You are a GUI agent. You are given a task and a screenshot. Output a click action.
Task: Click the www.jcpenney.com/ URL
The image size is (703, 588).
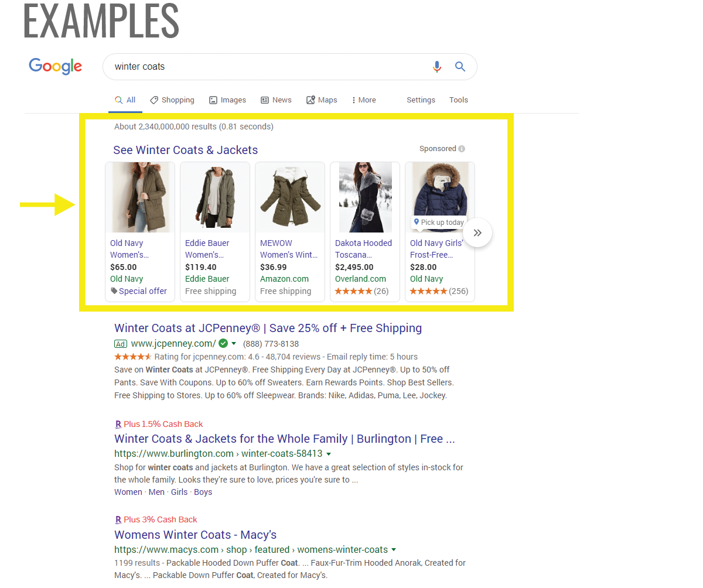pos(173,344)
